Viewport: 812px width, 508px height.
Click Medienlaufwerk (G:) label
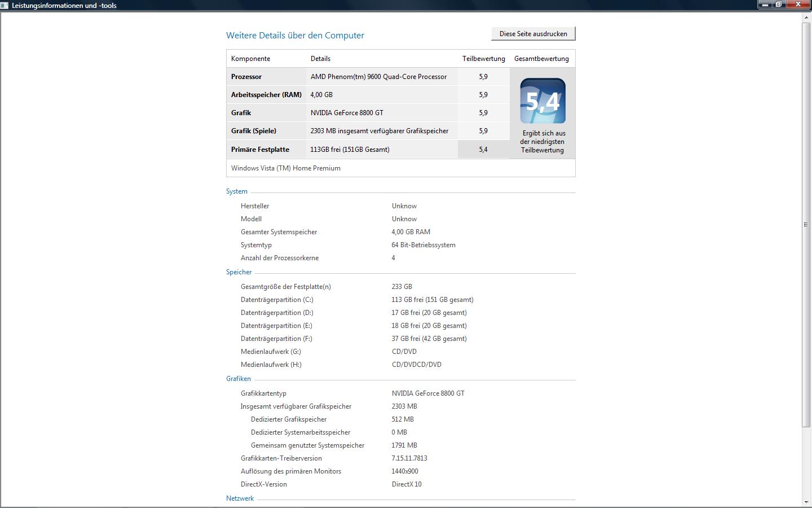(271, 352)
